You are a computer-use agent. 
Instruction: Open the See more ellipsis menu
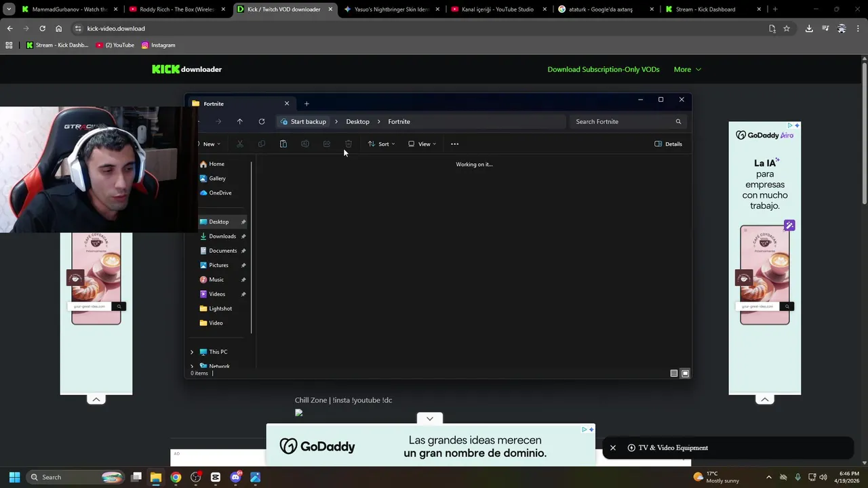pos(455,144)
